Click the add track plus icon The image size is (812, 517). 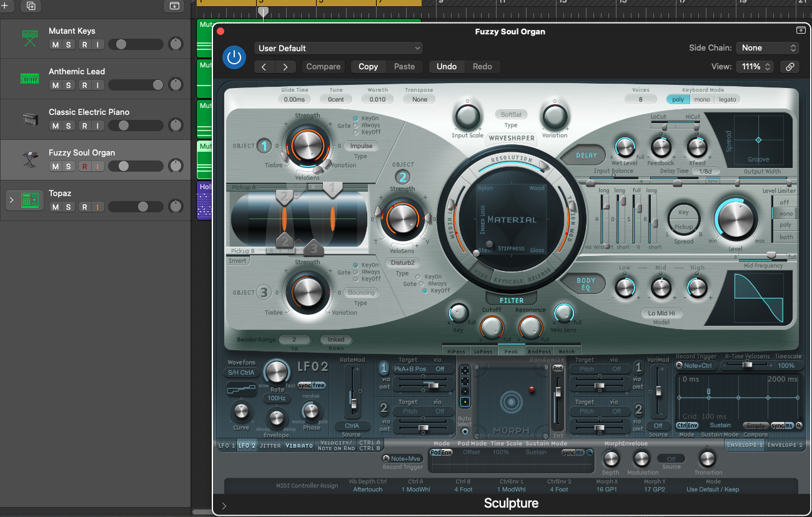point(4,6)
